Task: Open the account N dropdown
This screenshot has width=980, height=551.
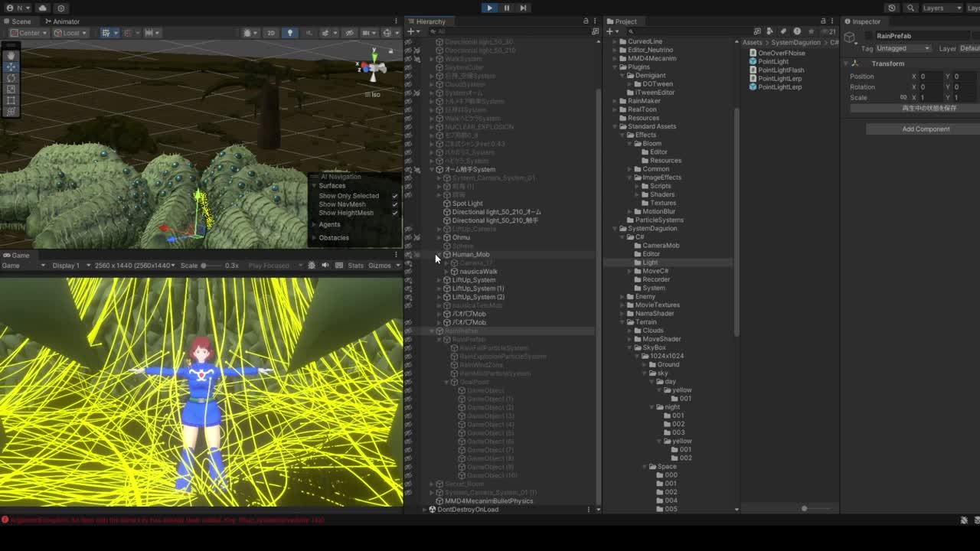Action: [18, 8]
